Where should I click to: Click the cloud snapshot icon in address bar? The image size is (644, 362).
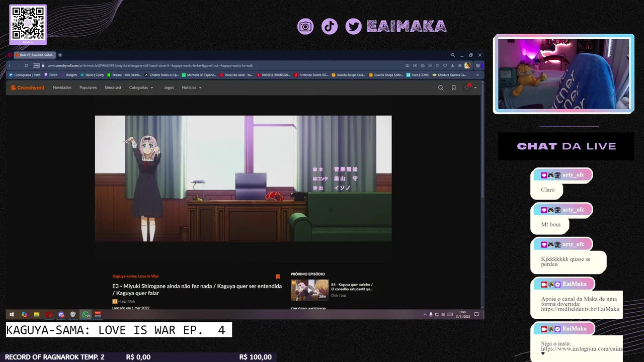[x=423, y=65]
